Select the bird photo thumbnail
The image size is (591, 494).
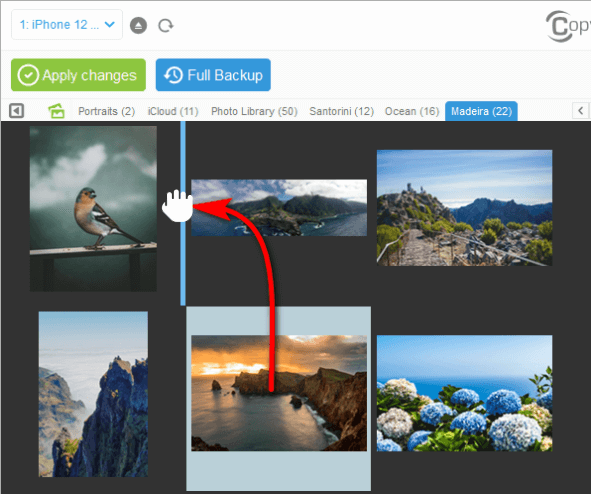coord(93,208)
